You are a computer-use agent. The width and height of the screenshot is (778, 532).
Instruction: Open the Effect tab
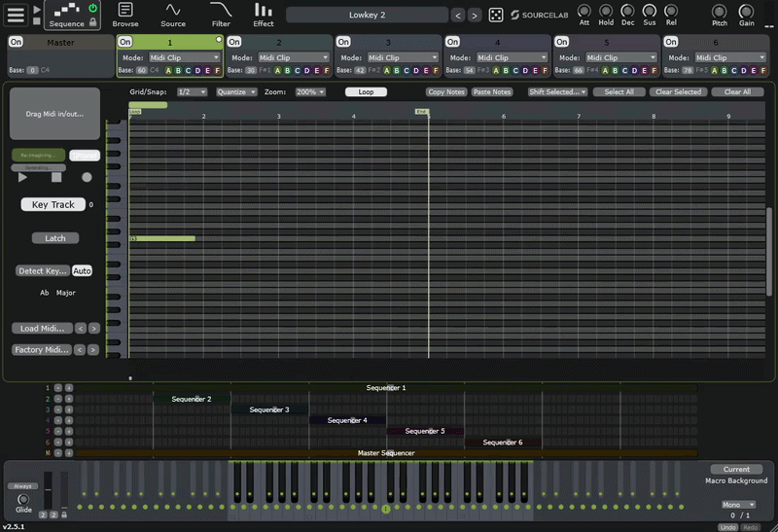tap(263, 15)
